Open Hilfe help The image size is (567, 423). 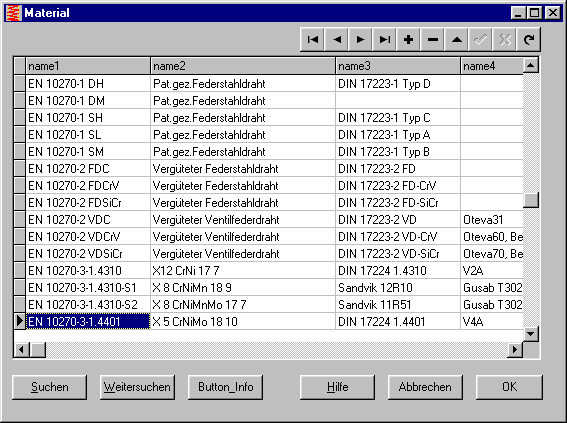[x=337, y=387]
